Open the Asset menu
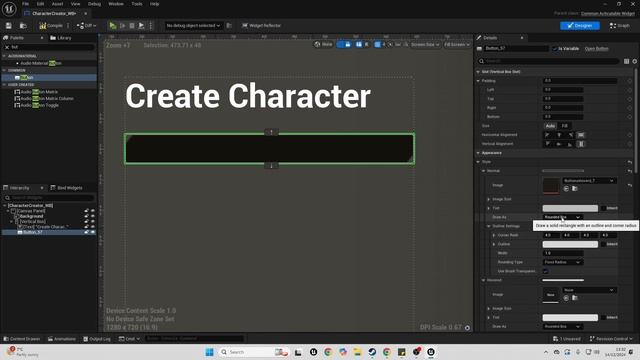Screen dimensions: 640x360 click(x=57, y=4)
